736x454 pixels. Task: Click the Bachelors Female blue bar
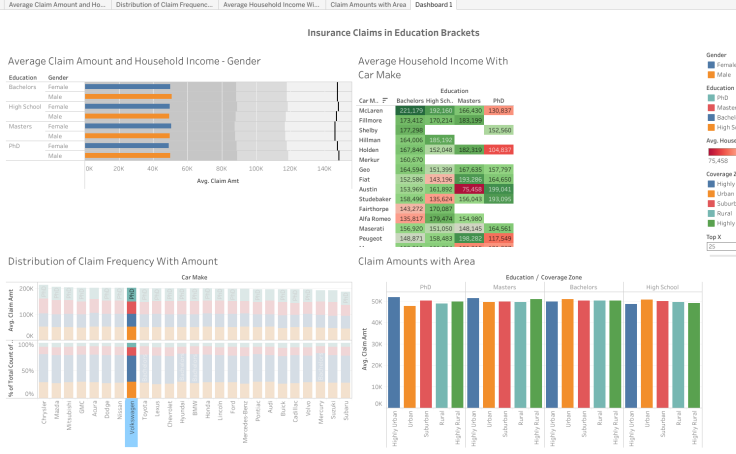[128, 87]
